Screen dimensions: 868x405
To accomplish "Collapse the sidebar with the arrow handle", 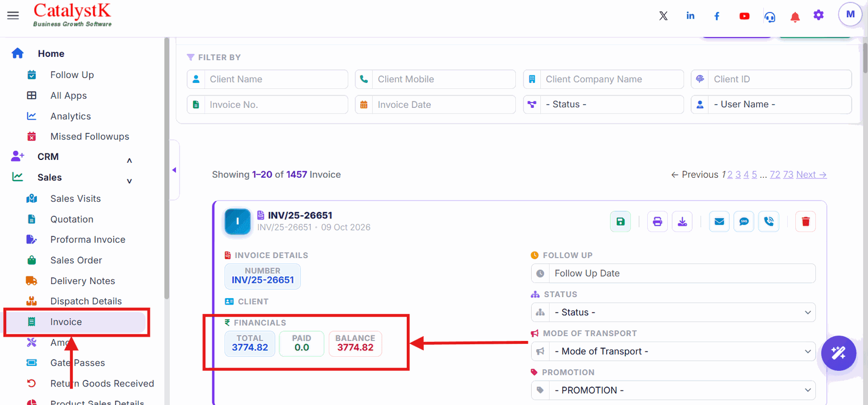I will click(174, 170).
